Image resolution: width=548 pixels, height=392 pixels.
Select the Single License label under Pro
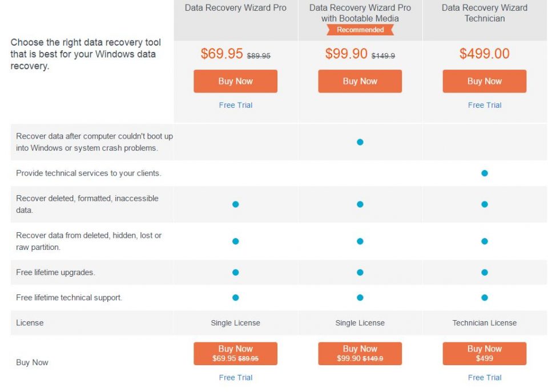[x=235, y=323]
